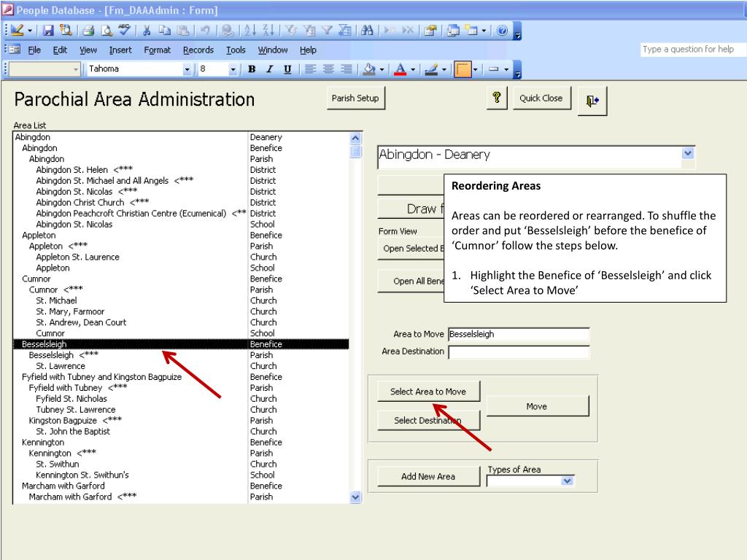Print with the printer icon

[88, 31]
